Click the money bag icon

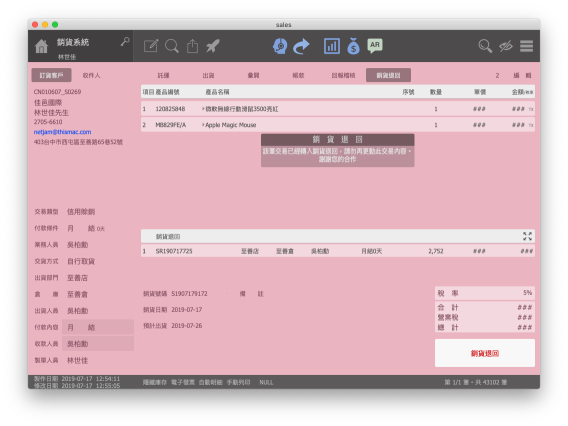click(x=353, y=46)
